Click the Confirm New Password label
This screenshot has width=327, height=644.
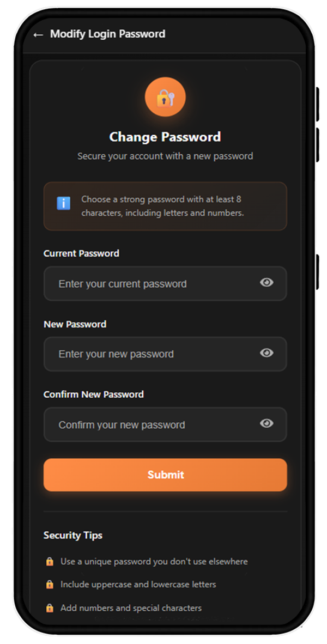point(94,394)
